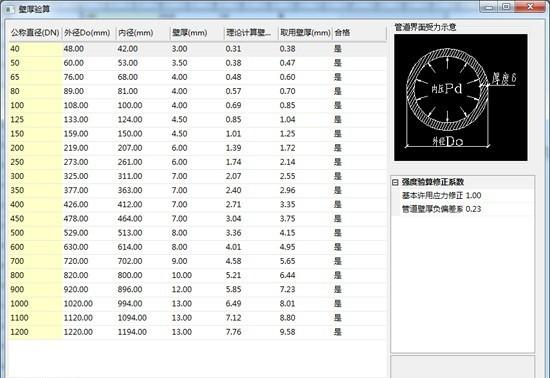The height and width of the screenshot is (378, 550).
Task: Select the DN 300 cell
Action: 35,176
